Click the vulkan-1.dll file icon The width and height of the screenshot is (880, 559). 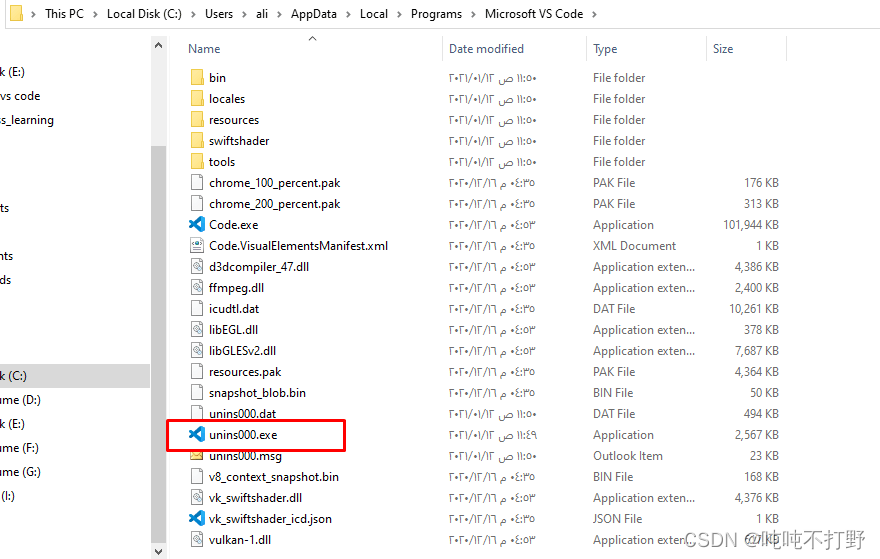pos(197,539)
